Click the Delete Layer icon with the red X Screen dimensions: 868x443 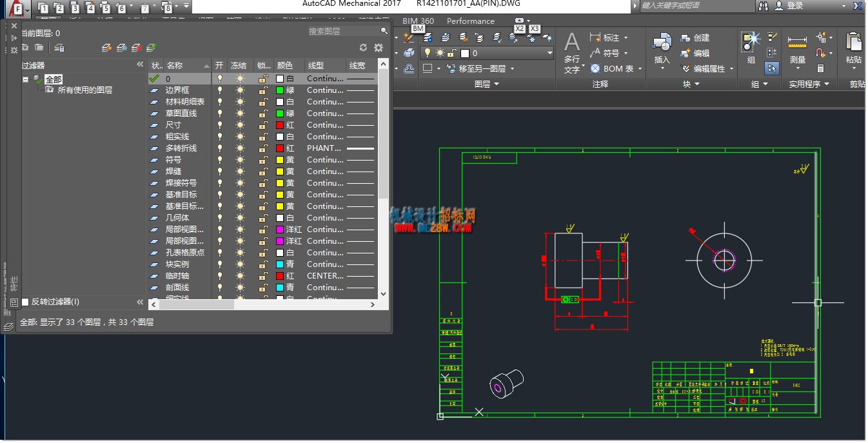coord(137,48)
